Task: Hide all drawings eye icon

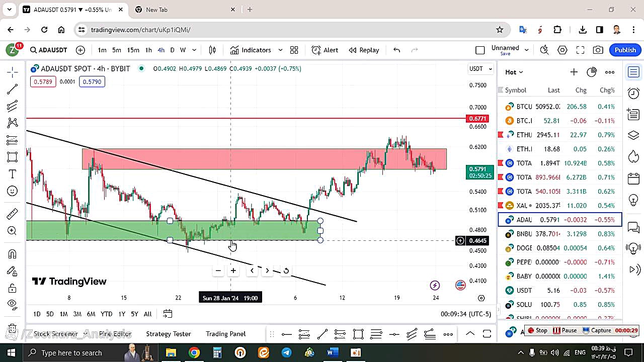Action: pos(13,304)
